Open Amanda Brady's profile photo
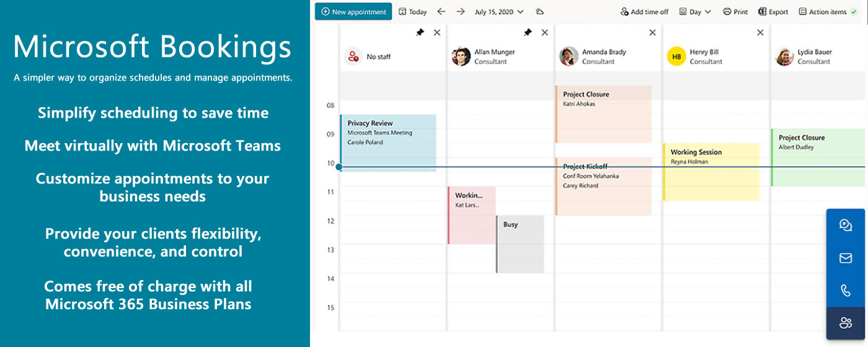 pyautogui.click(x=569, y=56)
